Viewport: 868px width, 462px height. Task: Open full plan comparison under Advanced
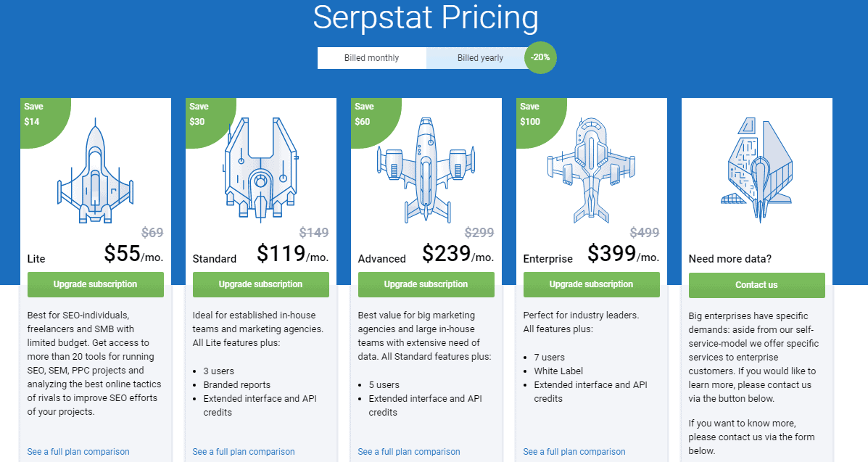pyautogui.click(x=409, y=452)
